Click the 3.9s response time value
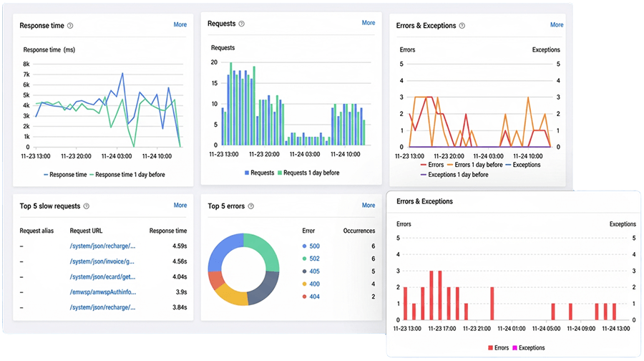 [x=181, y=292]
